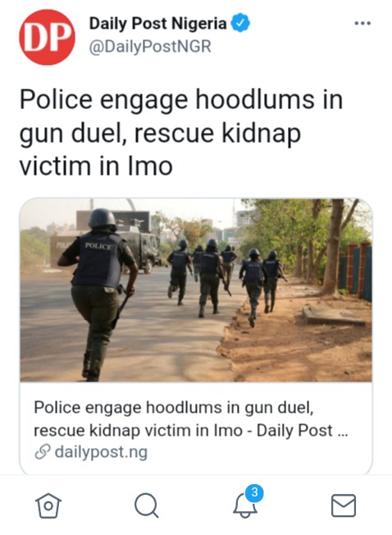Tap the group of running officers in photo
The image size is (392, 535).
pyautogui.click(x=225, y=280)
